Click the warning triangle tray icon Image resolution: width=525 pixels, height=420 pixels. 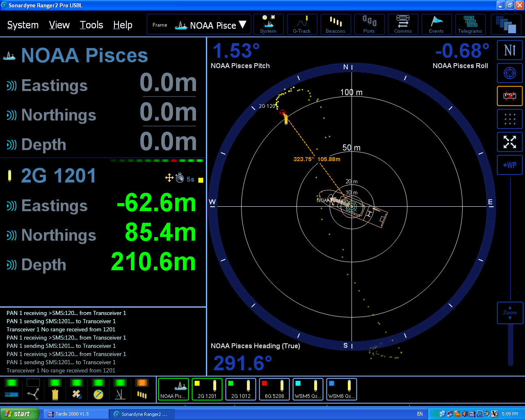[457, 414]
